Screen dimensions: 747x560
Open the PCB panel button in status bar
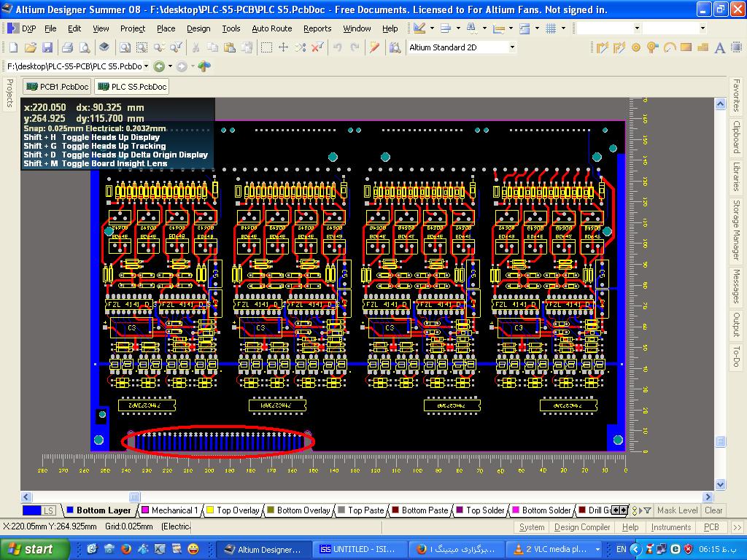point(711,527)
